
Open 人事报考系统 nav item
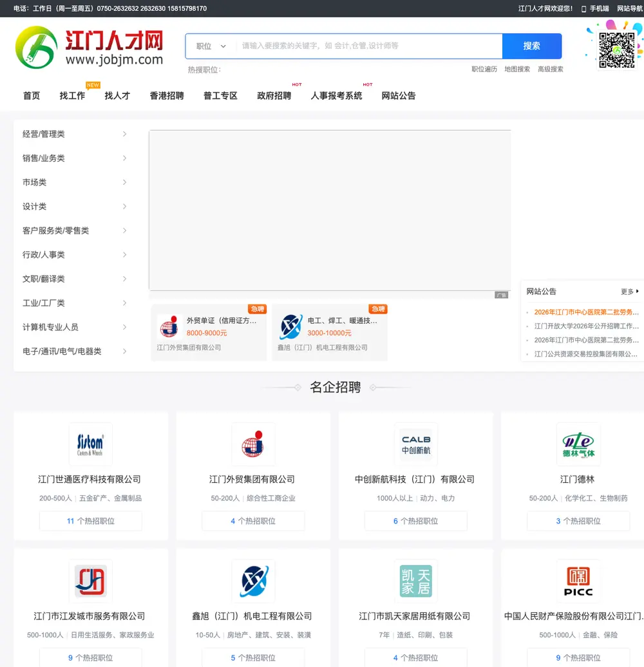336,96
